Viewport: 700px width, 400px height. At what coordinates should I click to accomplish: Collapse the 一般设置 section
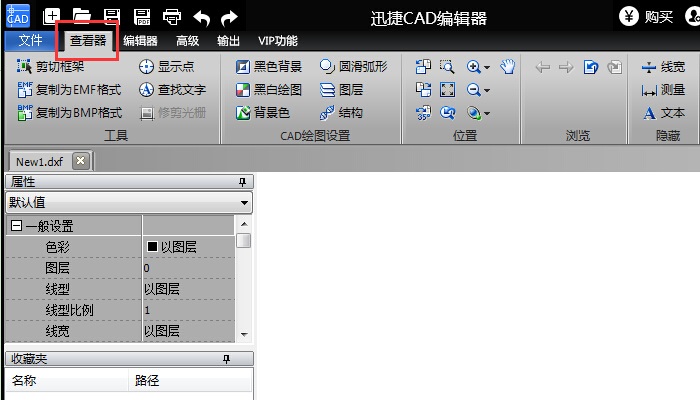(16, 227)
